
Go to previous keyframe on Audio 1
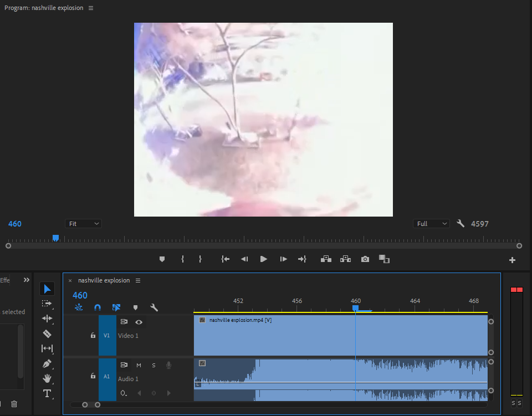pyautogui.click(x=139, y=393)
